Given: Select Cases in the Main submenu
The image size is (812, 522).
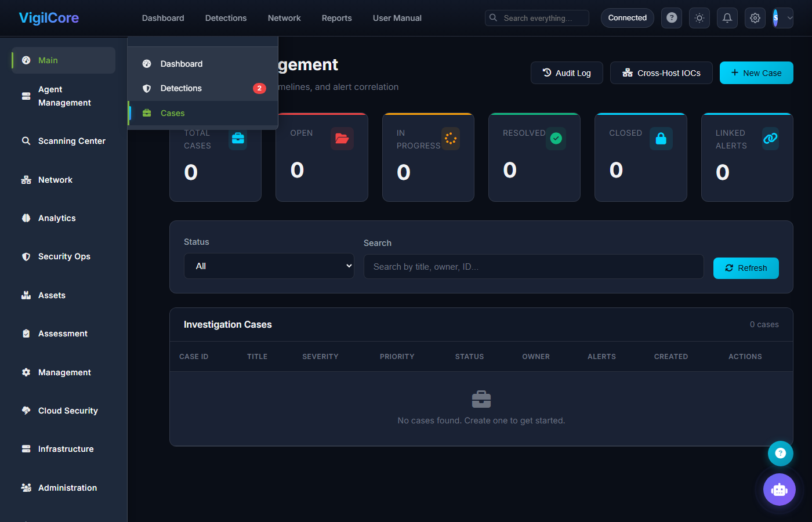Looking at the screenshot, I should coord(203,113).
